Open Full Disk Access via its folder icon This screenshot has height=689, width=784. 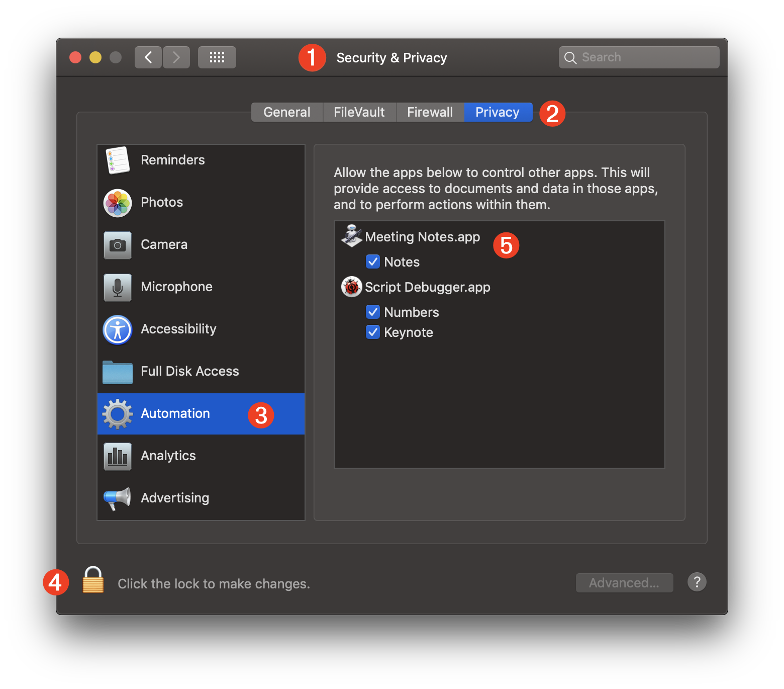tap(117, 371)
